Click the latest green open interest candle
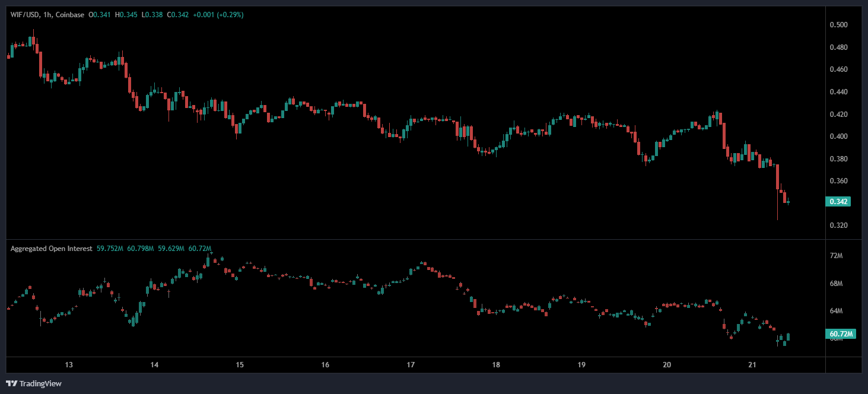Screen dimensions: 868x394 coord(788,336)
